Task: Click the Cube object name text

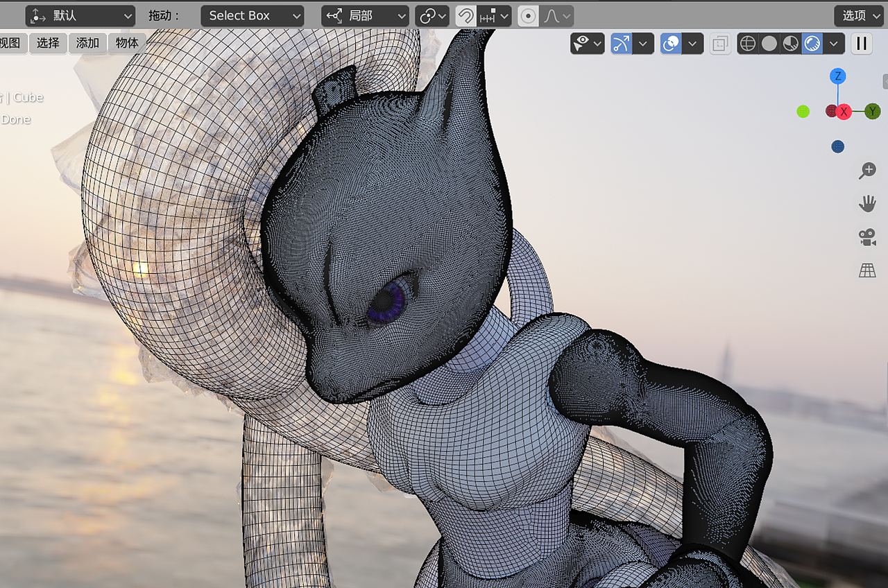Action: coord(28,98)
